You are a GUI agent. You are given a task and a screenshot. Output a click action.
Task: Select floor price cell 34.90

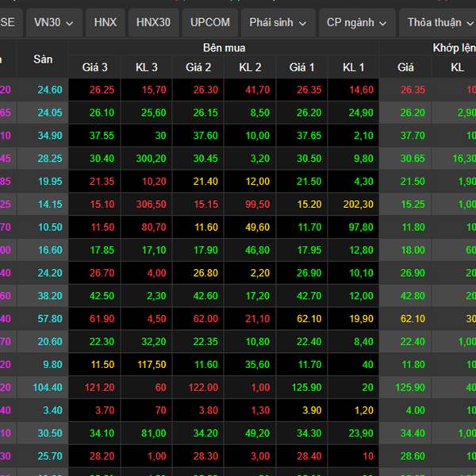tap(50, 136)
